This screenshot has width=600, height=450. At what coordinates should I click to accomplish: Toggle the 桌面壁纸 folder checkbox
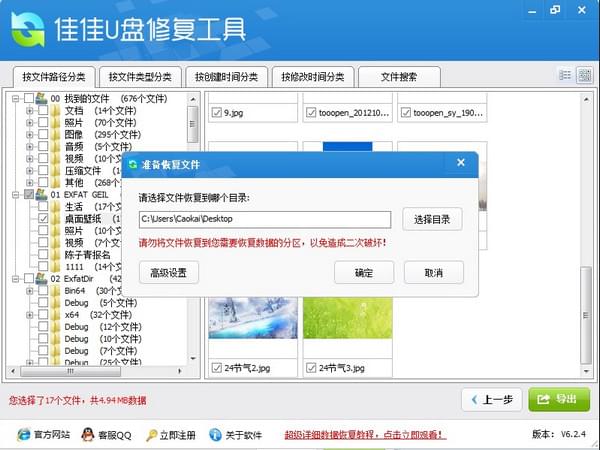[42, 218]
